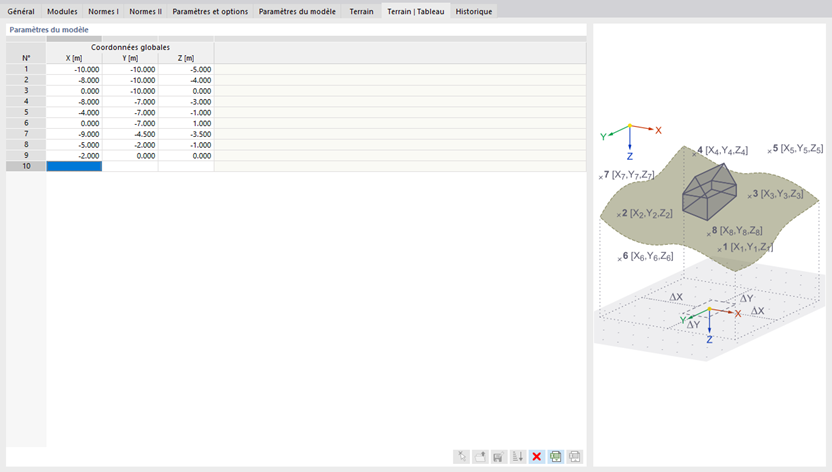832x472 pixels.
Task: Select row header number 10
Action: tap(26, 167)
